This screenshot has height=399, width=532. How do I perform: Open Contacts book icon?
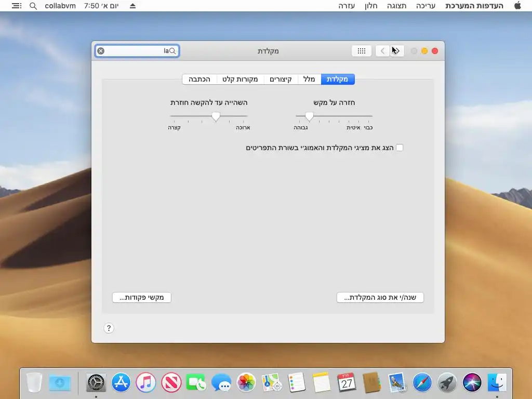[372, 382]
